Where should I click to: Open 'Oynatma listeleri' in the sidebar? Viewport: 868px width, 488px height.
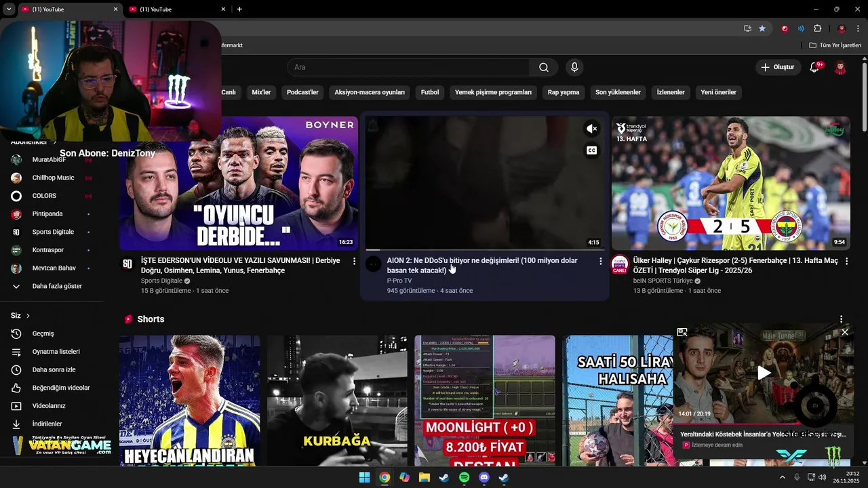point(57,352)
